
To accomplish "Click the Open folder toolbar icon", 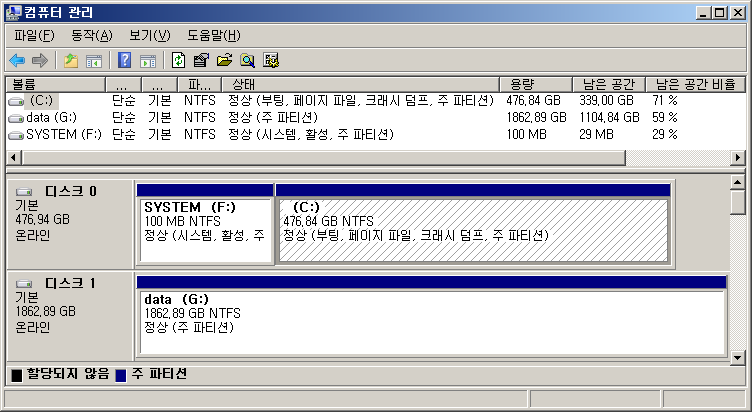I will click(224, 60).
